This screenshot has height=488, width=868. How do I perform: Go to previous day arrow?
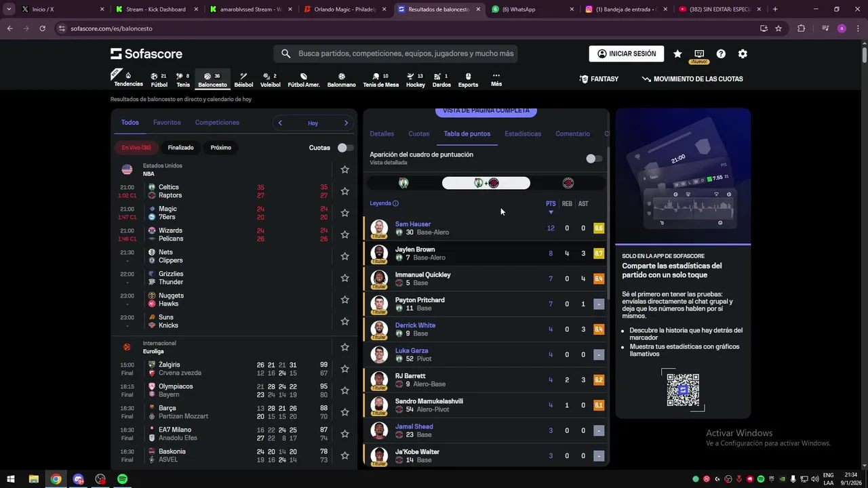[280, 123]
